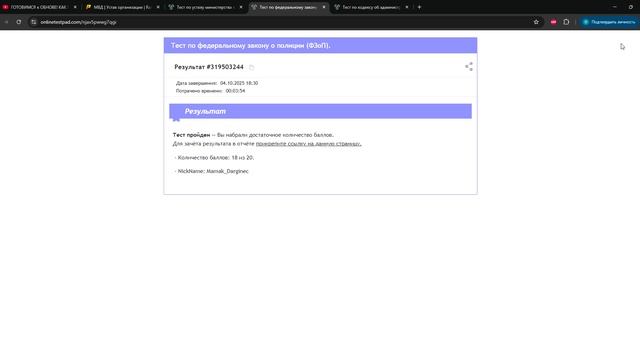Copy result number #319503244 with copy icon
The image size is (640, 360).
point(251,67)
